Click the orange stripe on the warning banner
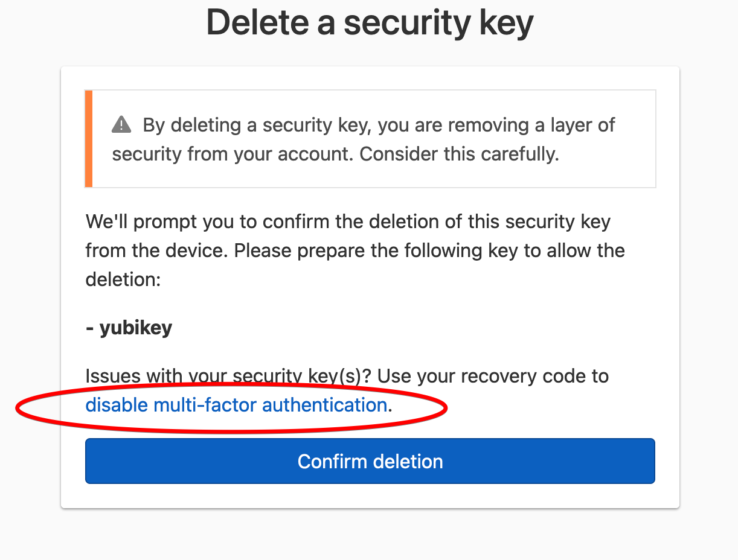This screenshot has width=738, height=560. 88,139
